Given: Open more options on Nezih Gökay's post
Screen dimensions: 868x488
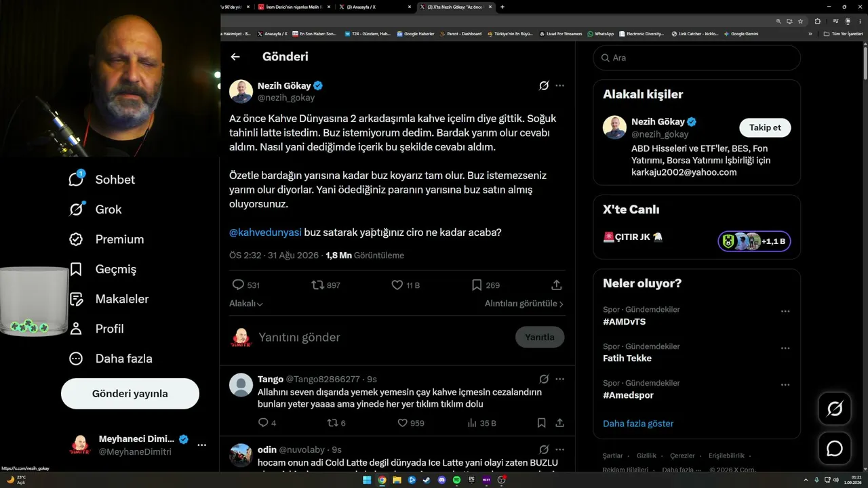Looking at the screenshot, I should (x=559, y=85).
